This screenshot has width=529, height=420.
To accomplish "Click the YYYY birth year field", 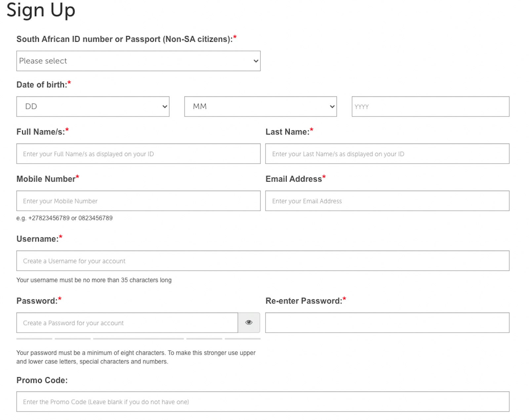I will [x=430, y=106].
